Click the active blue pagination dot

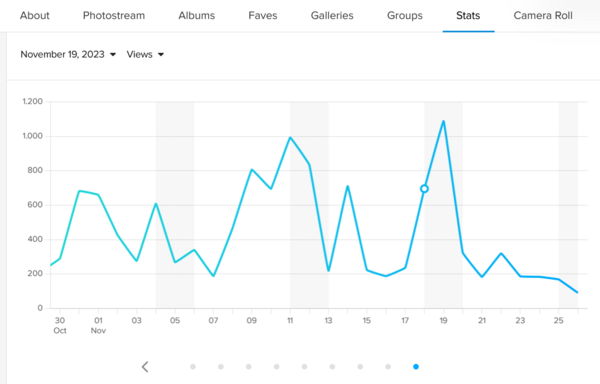tap(416, 367)
